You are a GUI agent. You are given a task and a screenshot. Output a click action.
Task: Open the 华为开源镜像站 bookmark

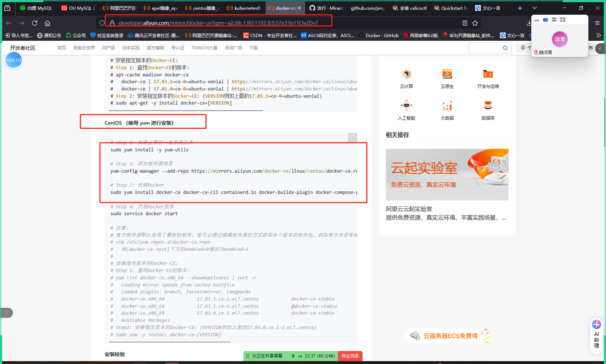(469, 35)
